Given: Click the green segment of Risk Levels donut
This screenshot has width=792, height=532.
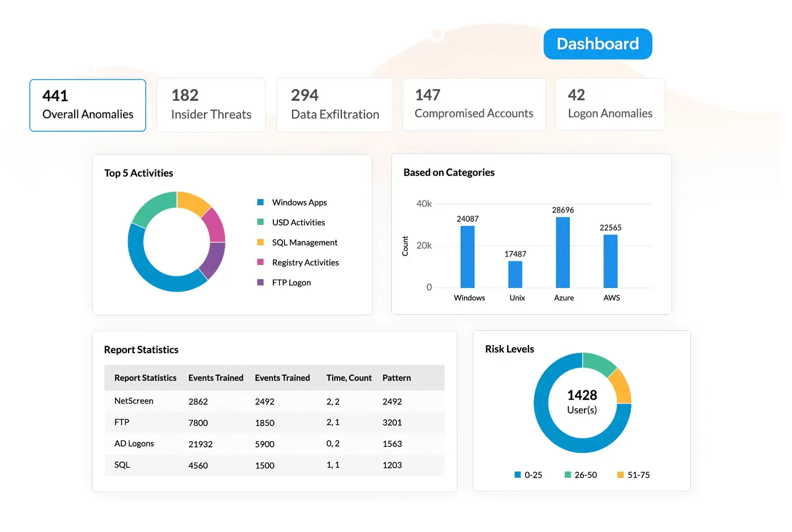Looking at the screenshot, I should (x=598, y=363).
